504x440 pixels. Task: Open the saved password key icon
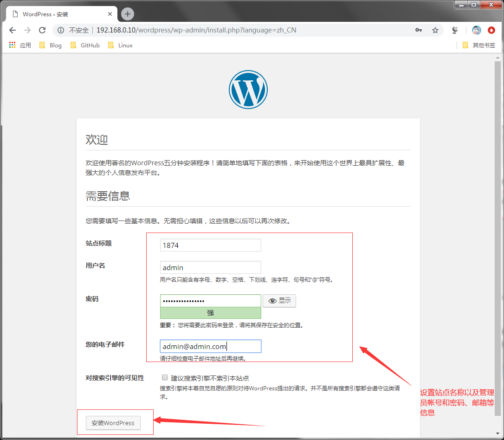pos(419,30)
